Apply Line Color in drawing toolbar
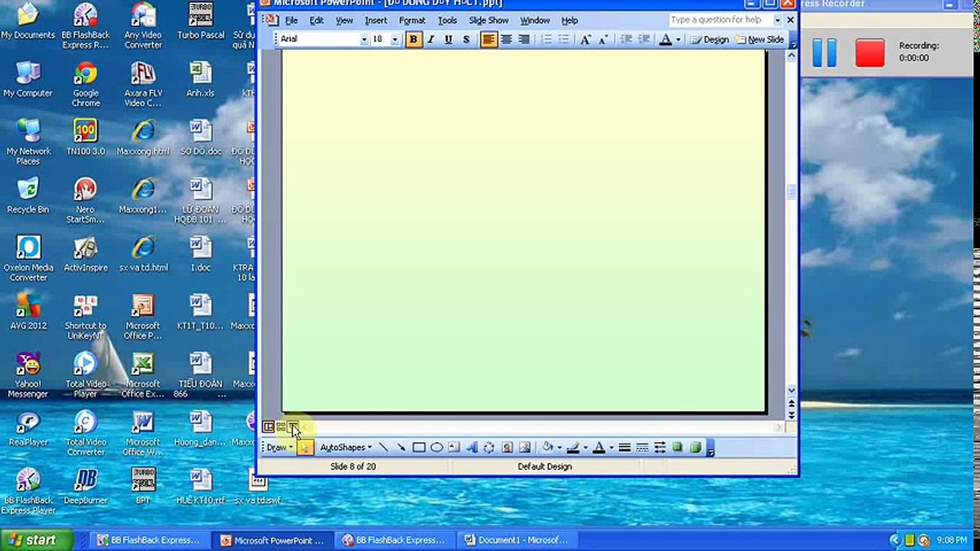The height and width of the screenshot is (551, 980). click(x=572, y=448)
